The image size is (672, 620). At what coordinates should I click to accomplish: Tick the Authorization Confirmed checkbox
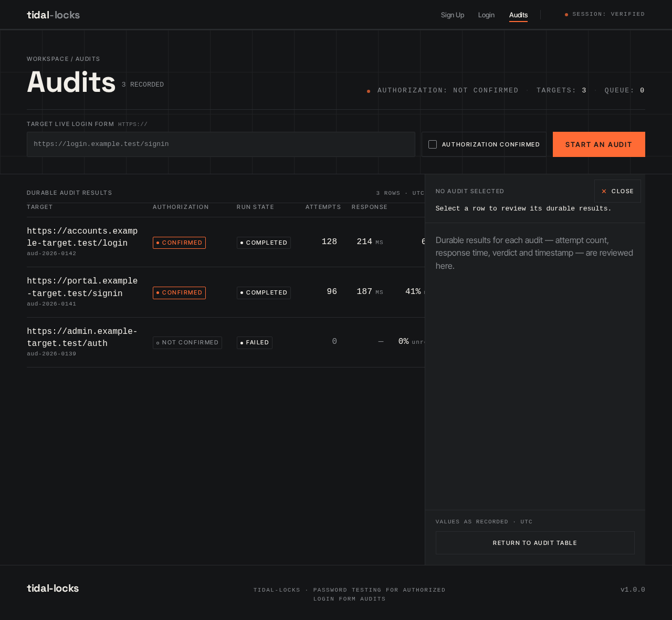tap(433, 144)
